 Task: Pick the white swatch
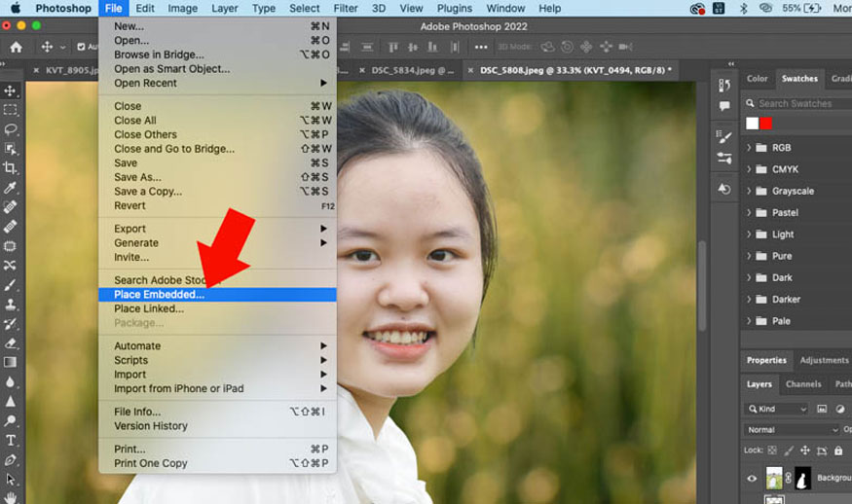[x=752, y=124]
